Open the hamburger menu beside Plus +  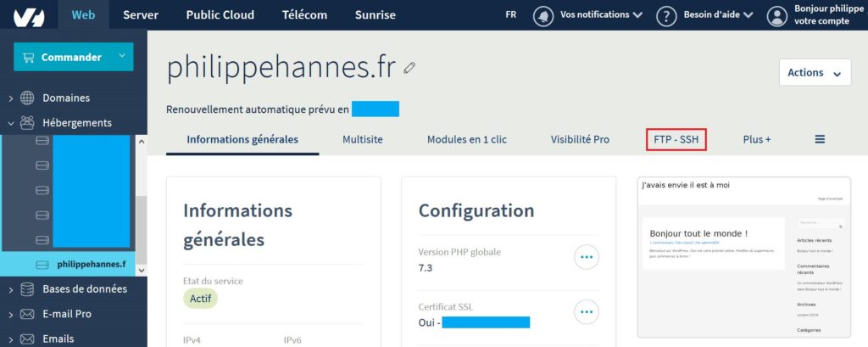pos(820,140)
